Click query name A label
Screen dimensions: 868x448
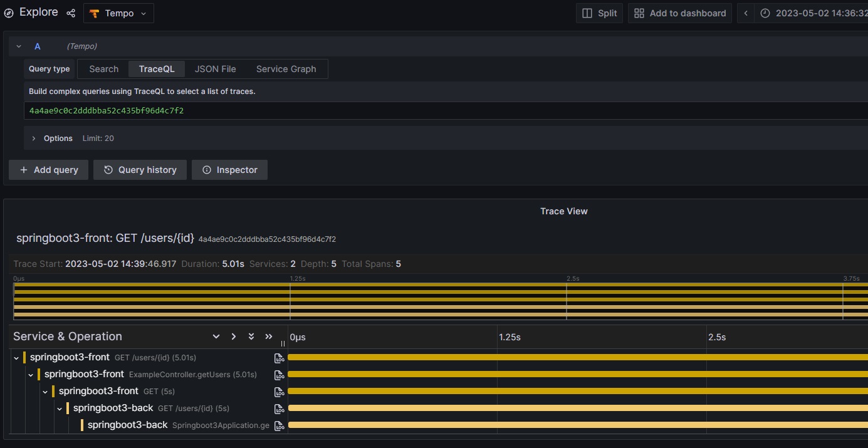[x=38, y=46]
